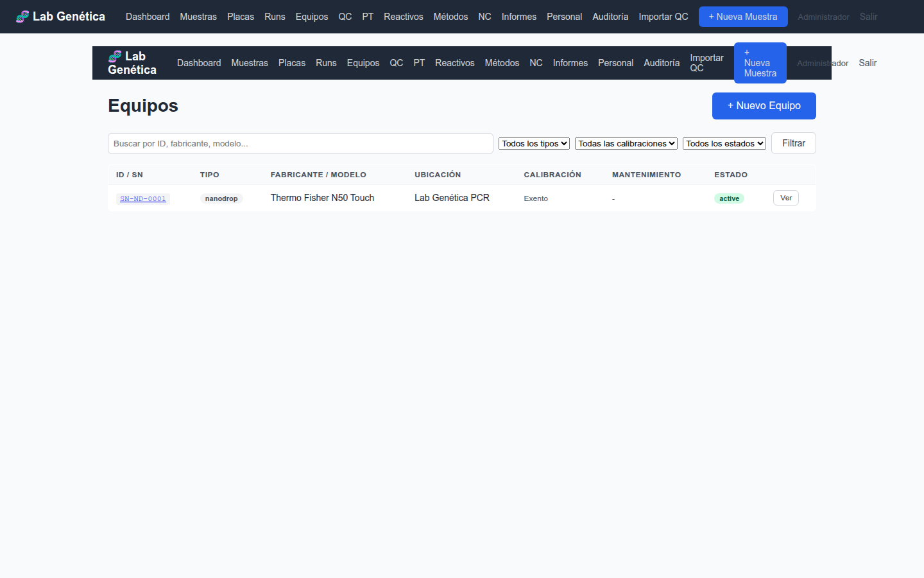The image size is (924, 578).
Task: Click Administrador label in the top navbar
Action: pos(823,17)
